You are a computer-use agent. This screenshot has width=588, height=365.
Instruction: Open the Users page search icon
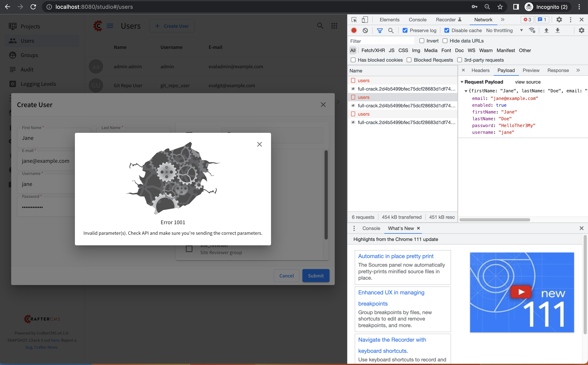320,26
